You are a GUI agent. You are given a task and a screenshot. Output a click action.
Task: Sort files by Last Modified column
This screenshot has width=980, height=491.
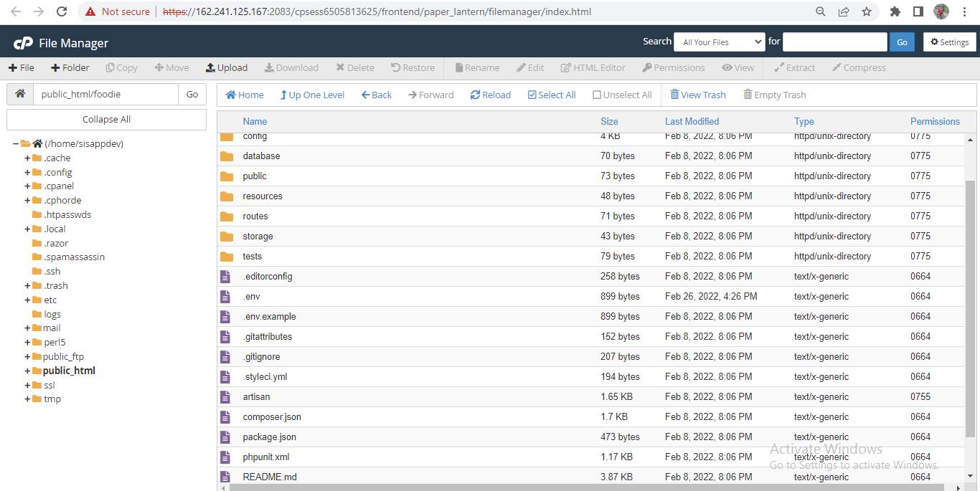(692, 122)
